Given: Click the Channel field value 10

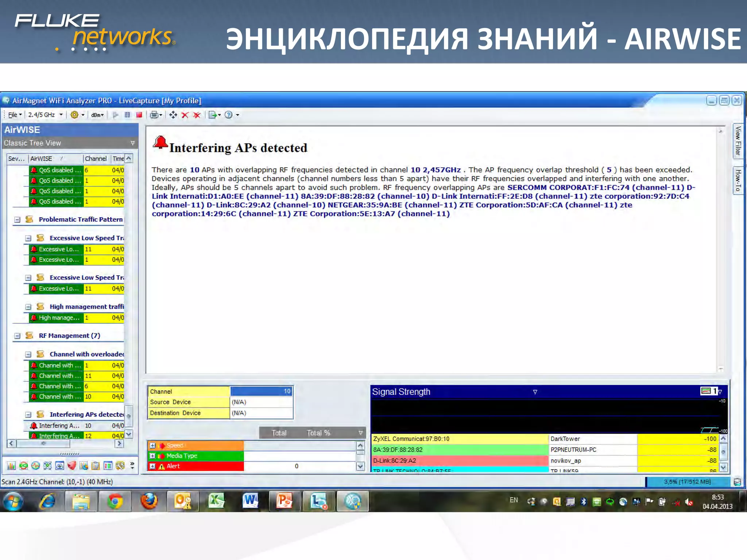Looking at the screenshot, I should 261,391.
